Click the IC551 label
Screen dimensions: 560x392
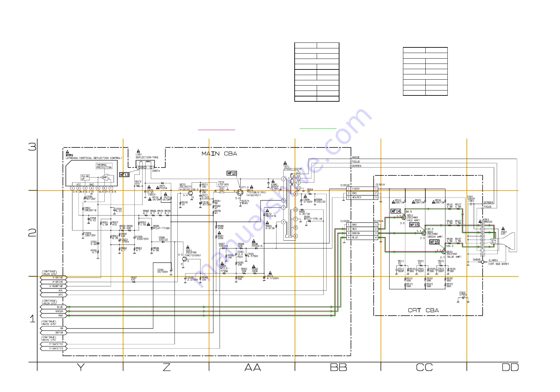(x=69, y=155)
